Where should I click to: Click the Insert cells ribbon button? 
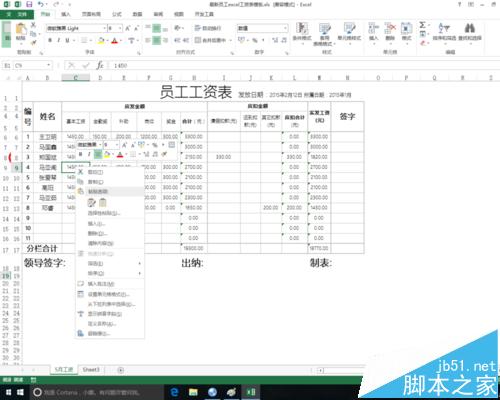374,32
